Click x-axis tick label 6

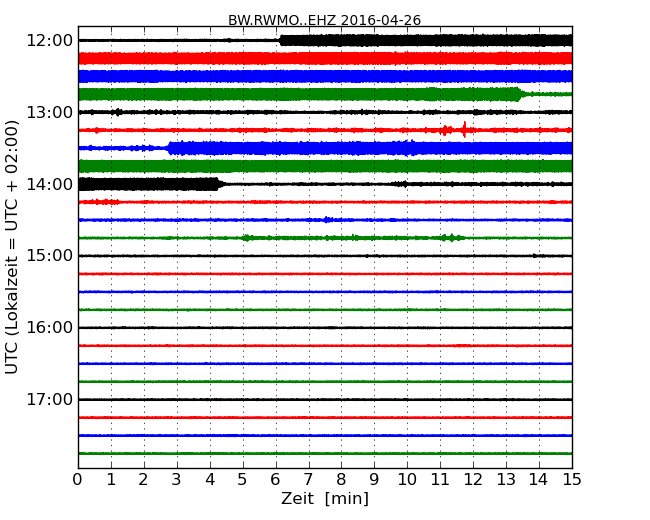pos(275,480)
